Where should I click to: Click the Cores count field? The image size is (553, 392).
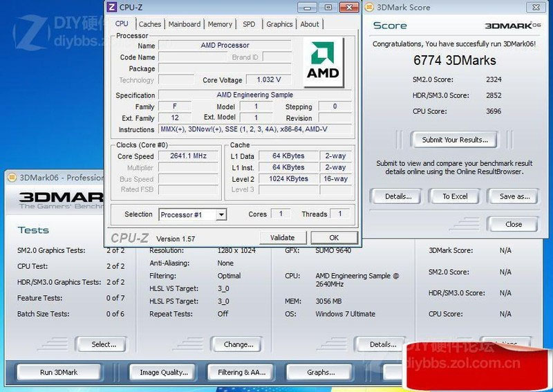coord(281,214)
